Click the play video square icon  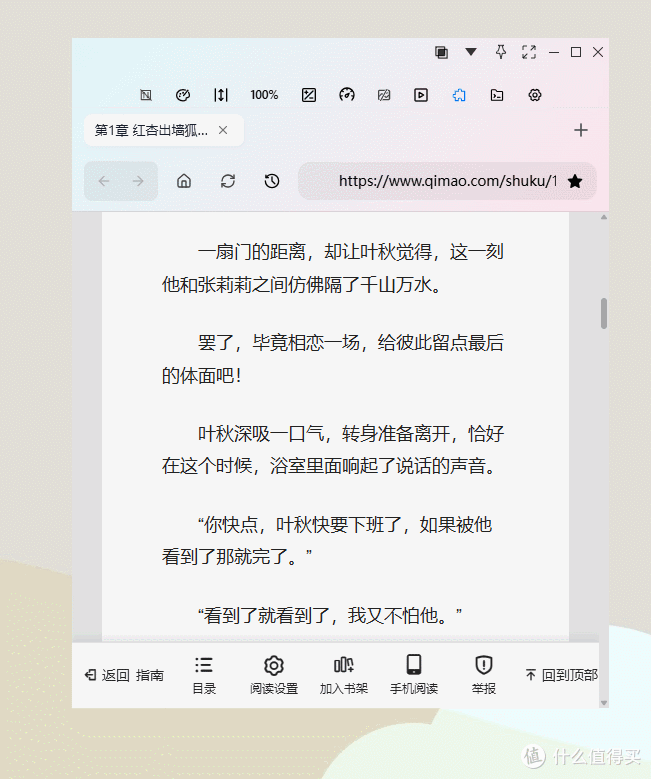click(421, 95)
